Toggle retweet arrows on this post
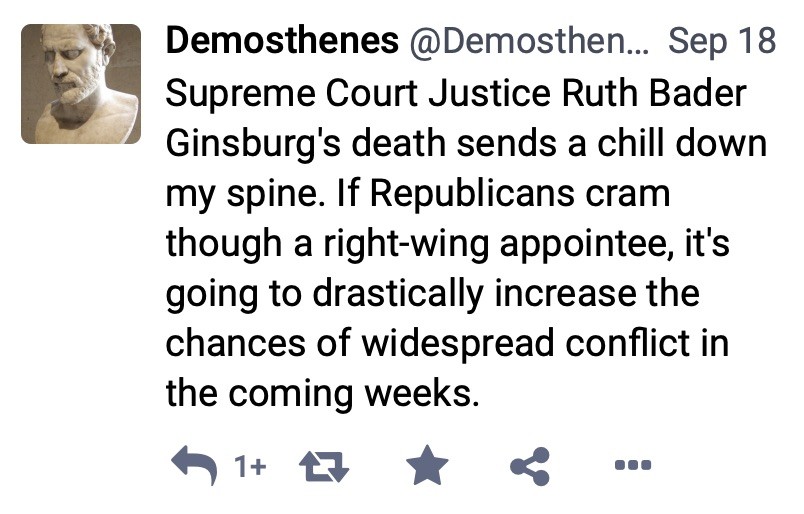This screenshot has height=514, width=804. pos(324,466)
